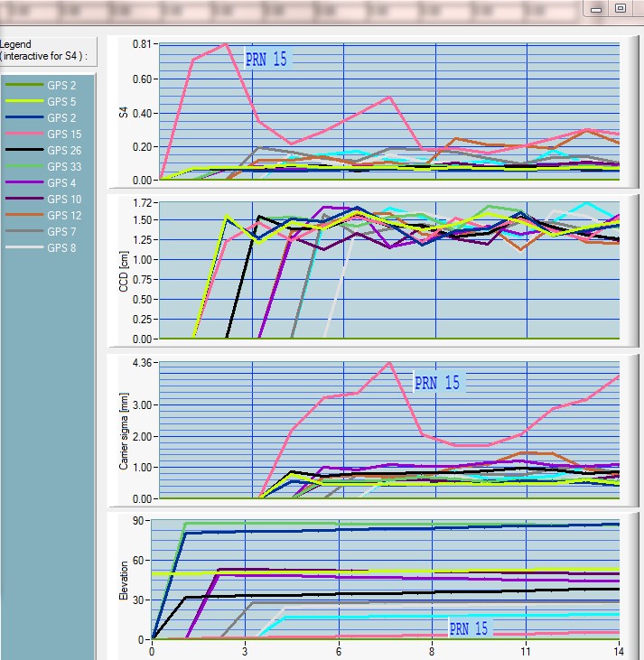Click the CCD [cm] axis title

(x=124, y=272)
